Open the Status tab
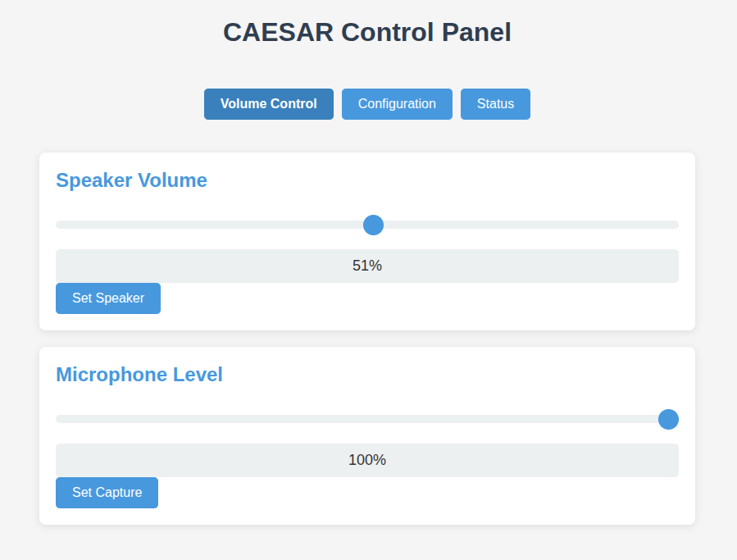The height and width of the screenshot is (560, 737). click(x=495, y=104)
